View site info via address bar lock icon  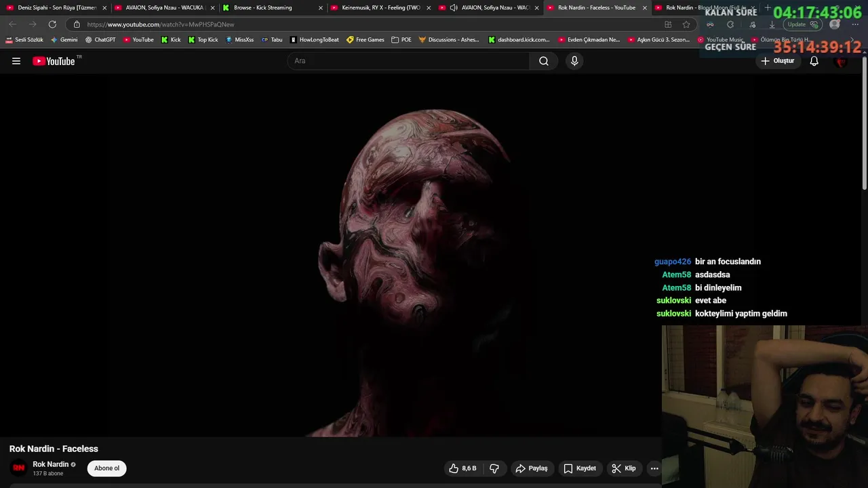[x=77, y=24]
